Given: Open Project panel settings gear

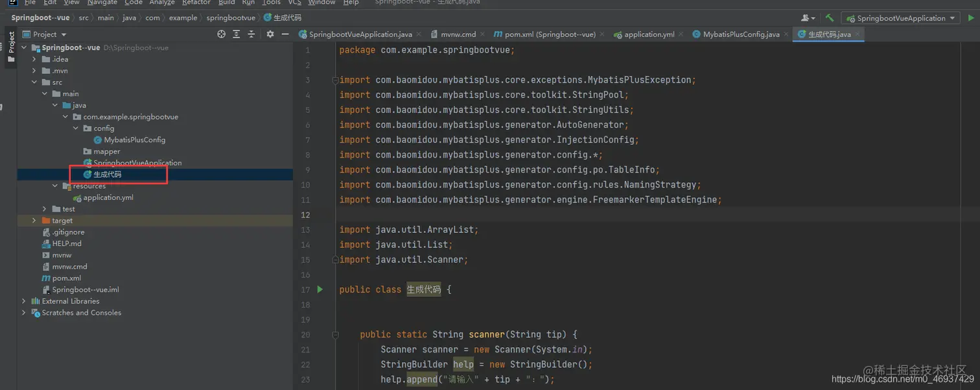Looking at the screenshot, I should pos(270,34).
